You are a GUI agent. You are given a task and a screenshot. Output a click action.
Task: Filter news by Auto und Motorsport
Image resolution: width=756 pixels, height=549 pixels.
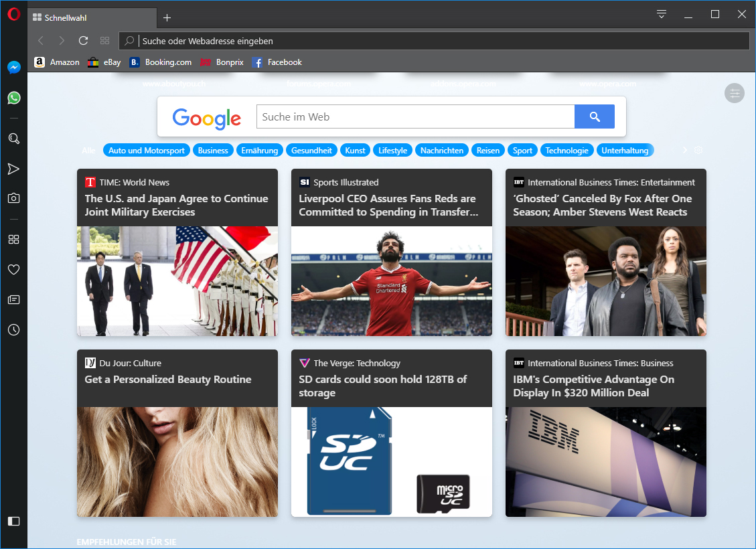pos(147,151)
